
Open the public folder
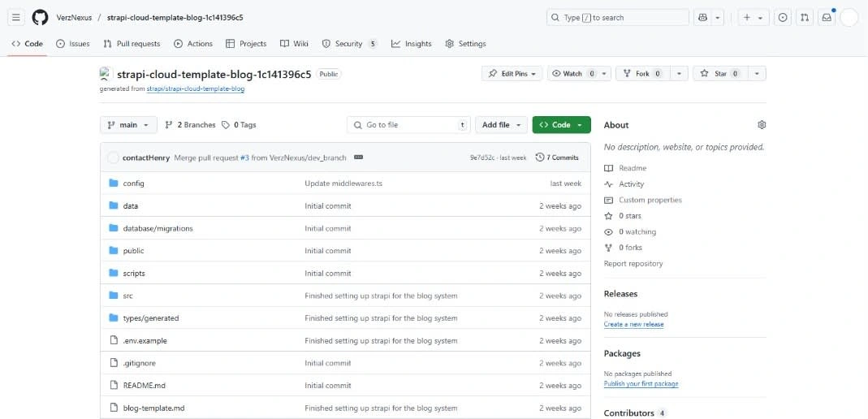pos(133,251)
